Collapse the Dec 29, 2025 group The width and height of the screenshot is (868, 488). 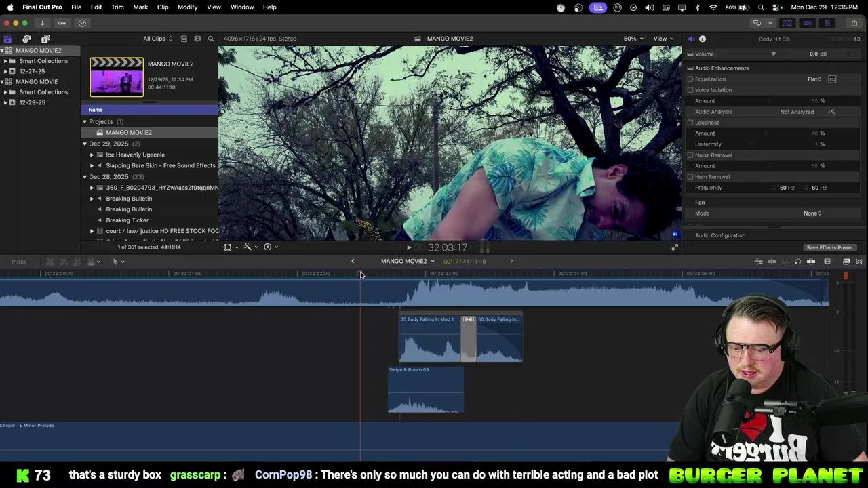pos(85,144)
